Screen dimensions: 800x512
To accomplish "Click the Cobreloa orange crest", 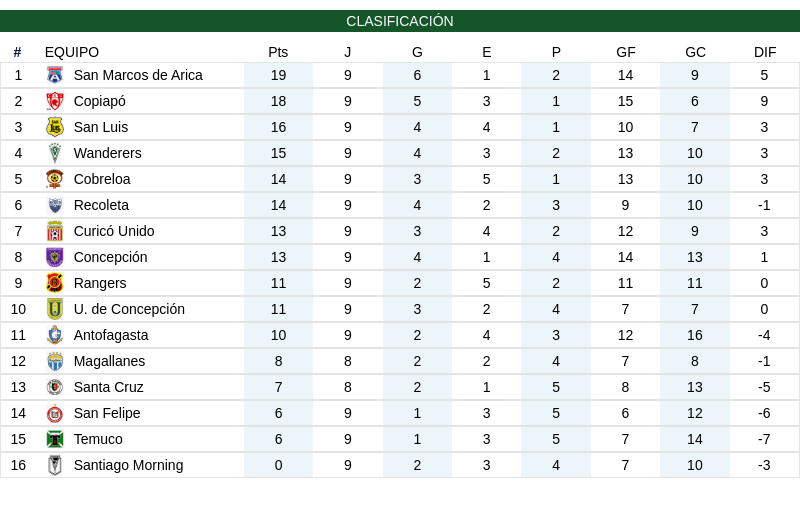I will 55,179.
